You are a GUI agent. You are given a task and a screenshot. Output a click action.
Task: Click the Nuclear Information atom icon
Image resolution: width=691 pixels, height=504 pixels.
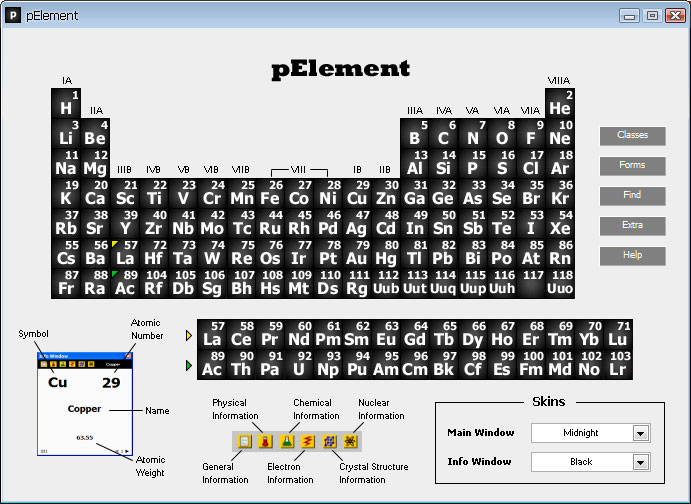[350, 441]
